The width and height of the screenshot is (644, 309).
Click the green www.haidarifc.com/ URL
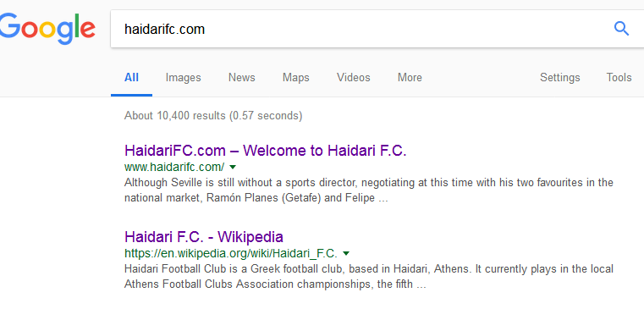174,168
